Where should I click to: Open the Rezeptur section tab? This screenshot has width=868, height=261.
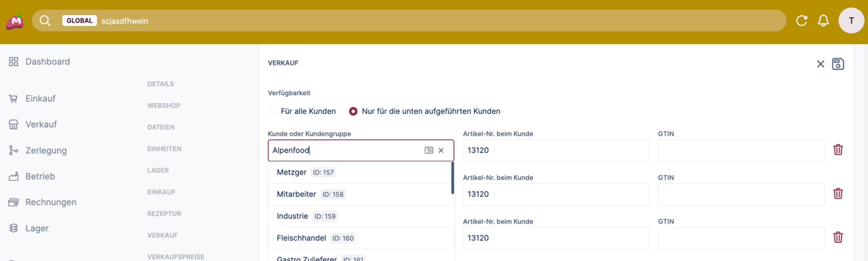click(164, 214)
